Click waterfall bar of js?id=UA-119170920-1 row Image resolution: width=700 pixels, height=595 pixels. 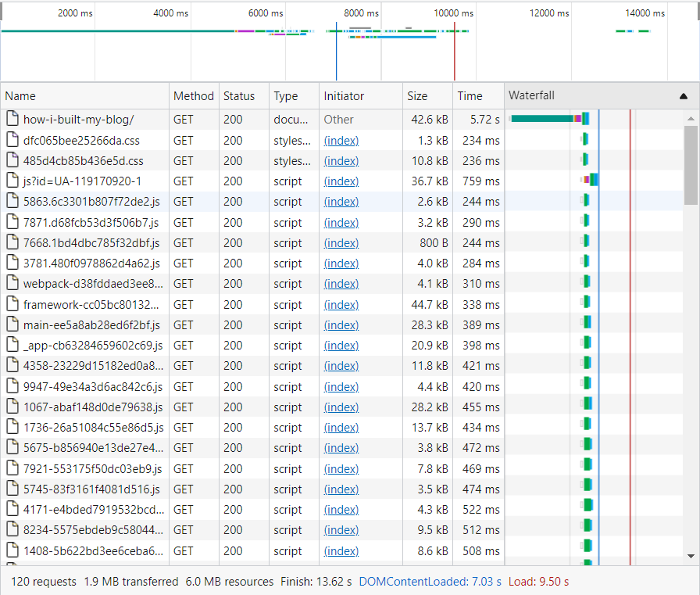click(590, 180)
